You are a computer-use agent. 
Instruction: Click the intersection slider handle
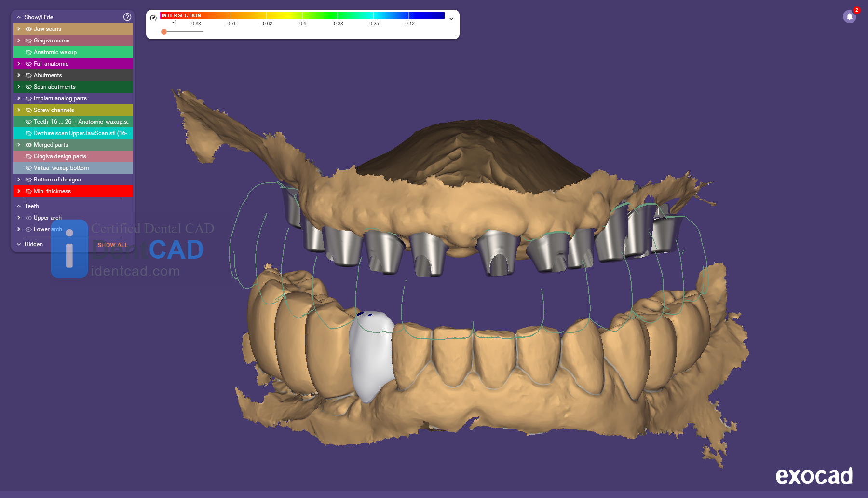pos(164,32)
